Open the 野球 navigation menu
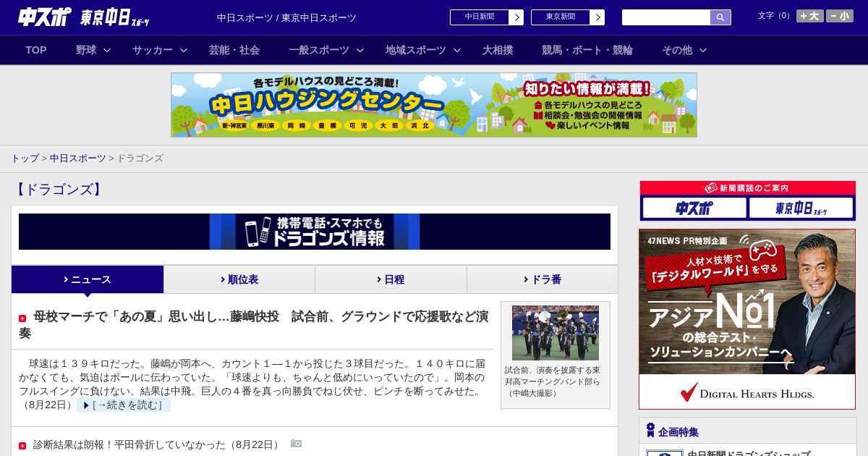The width and height of the screenshot is (868, 456). [x=86, y=50]
